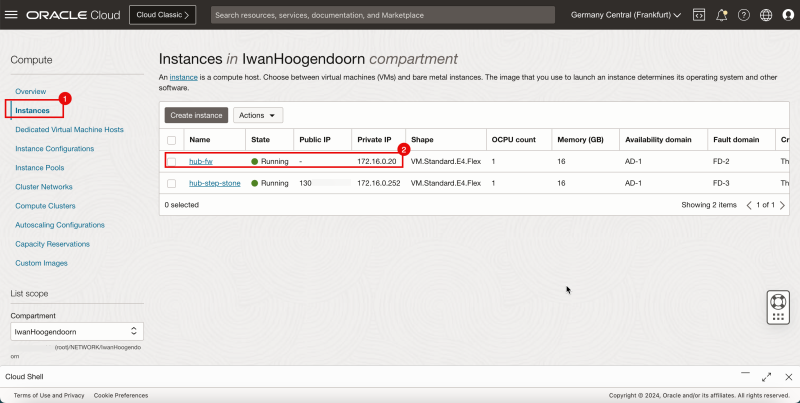Open the notifications bell

click(721, 15)
